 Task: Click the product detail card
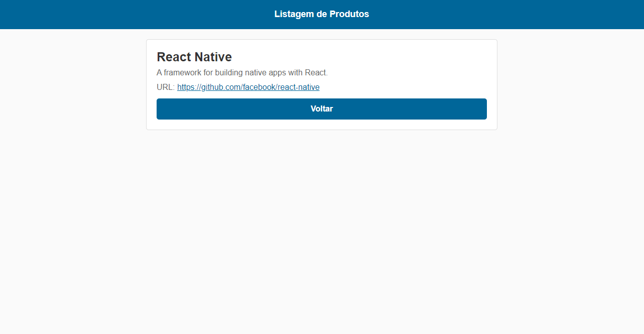[321, 84]
